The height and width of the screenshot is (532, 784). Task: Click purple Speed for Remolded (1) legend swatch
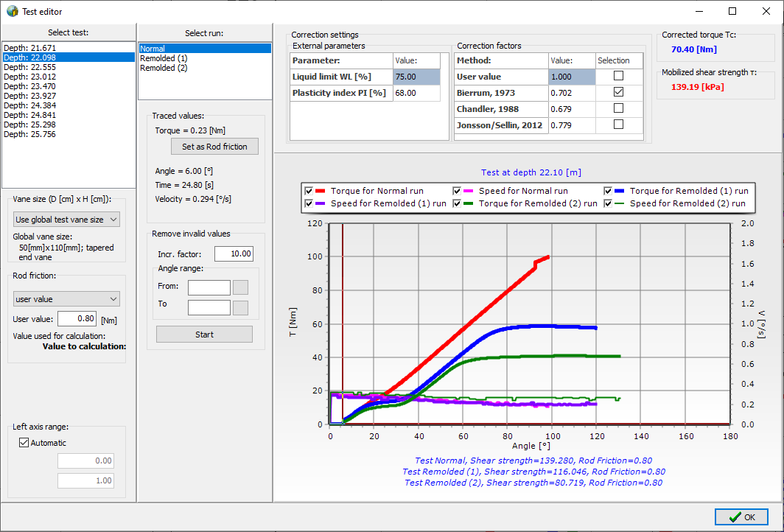click(x=321, y=203)
